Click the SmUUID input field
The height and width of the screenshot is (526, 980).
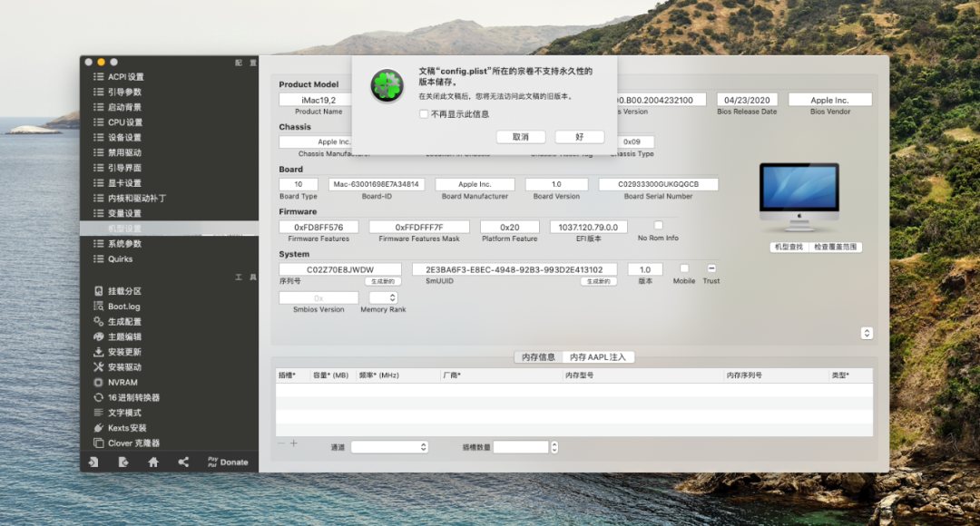pyautogui.click(x=514, y=270)
